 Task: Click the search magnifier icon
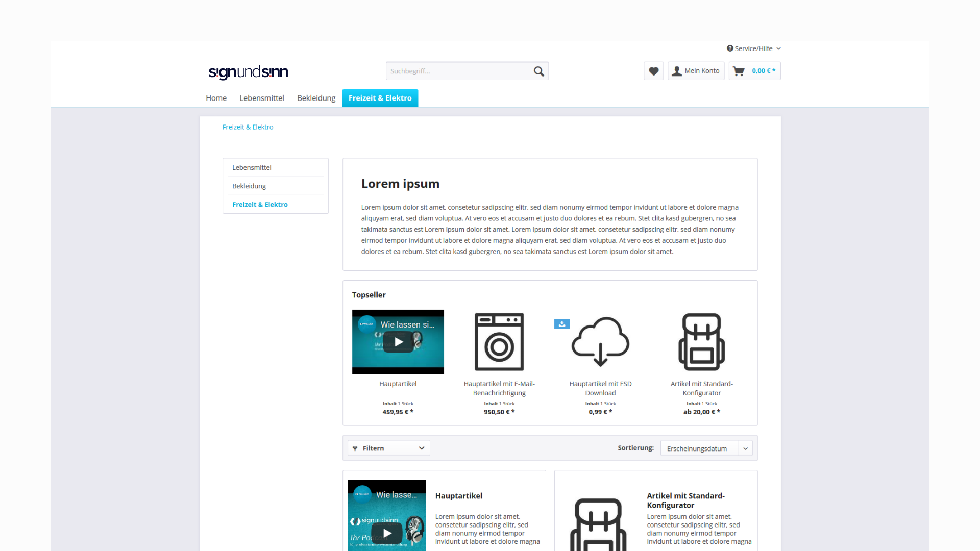(538, 71)
